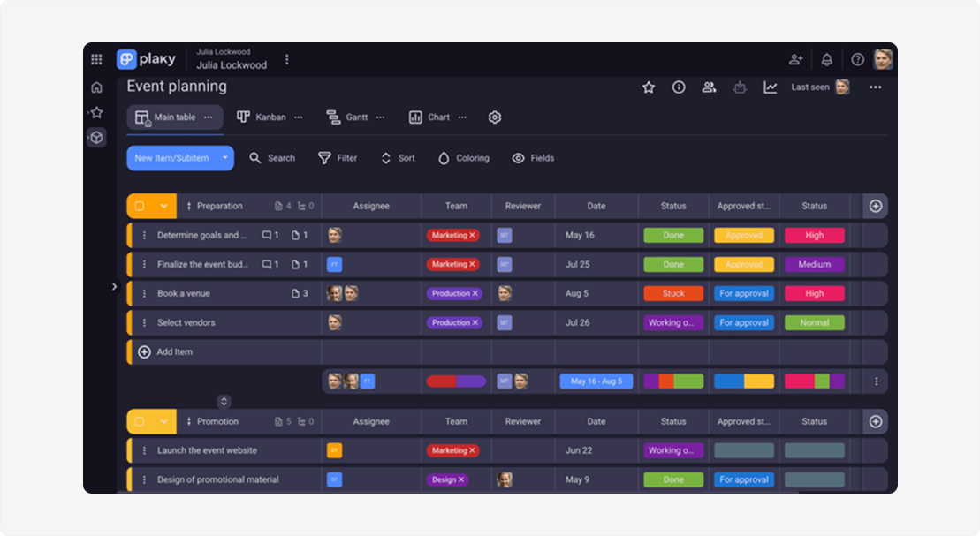Expand the left sidebar arrow
980x536 pixels.
pyautogui.click(x=114, y=287)
